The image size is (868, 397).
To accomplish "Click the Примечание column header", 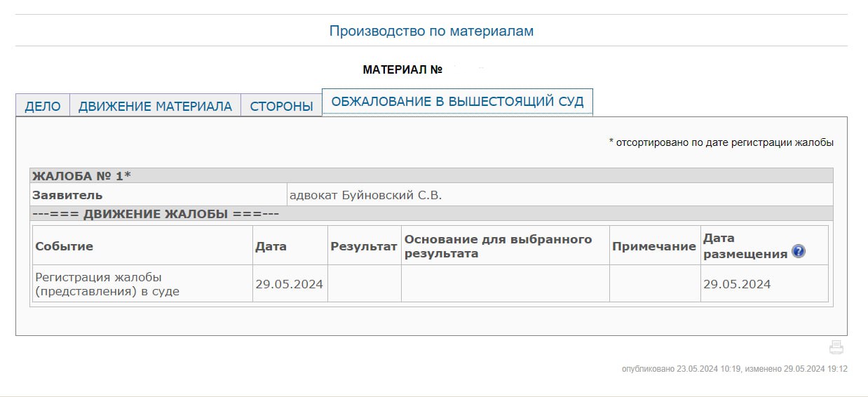I will (653, 246).
